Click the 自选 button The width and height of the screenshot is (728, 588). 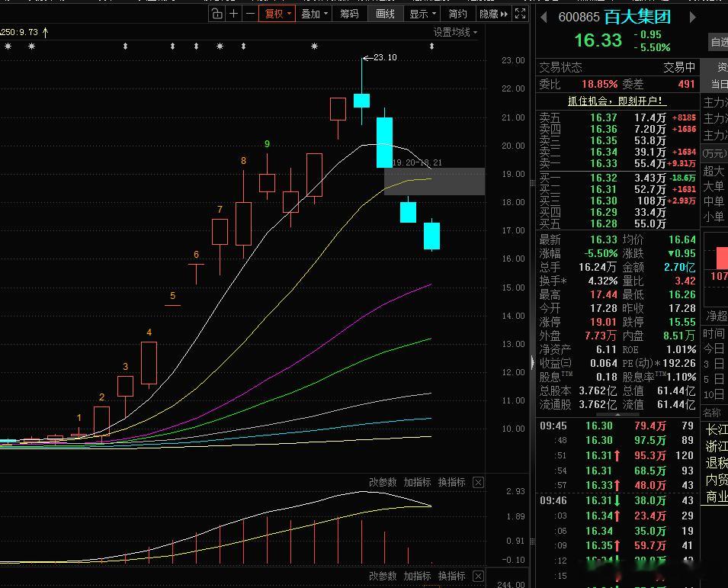point(718,42)
